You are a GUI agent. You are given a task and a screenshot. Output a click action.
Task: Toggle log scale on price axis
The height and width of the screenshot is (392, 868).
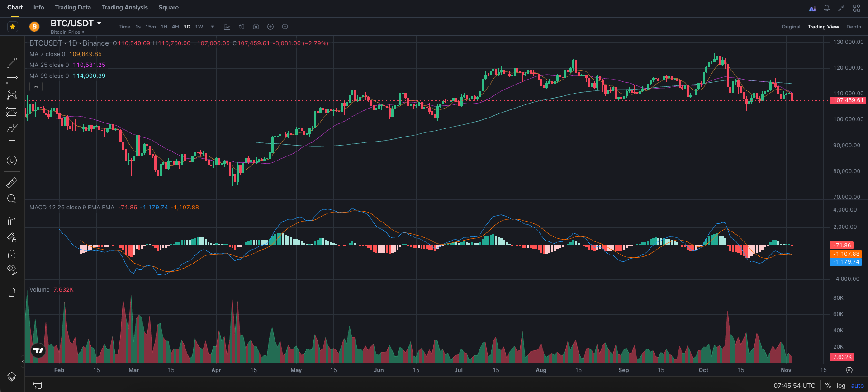(x=841, y=386)
